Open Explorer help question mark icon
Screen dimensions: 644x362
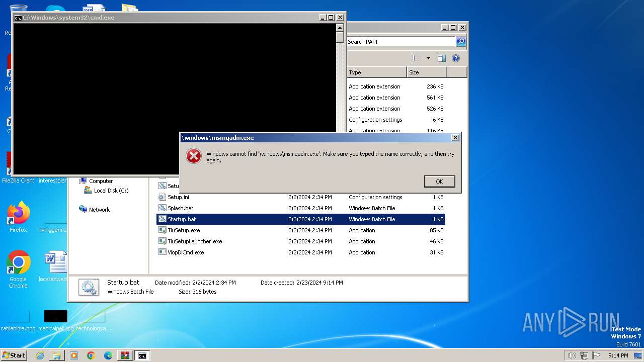pyautogui.click(x=456, y=58)
